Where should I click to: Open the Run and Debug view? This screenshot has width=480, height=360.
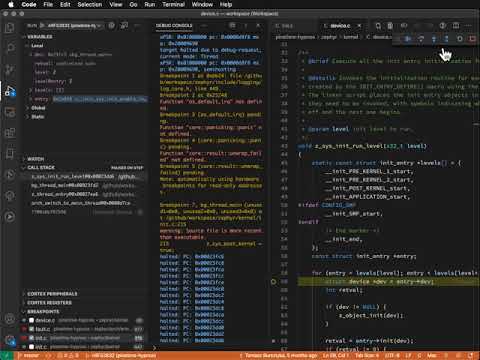coord(10,91)
